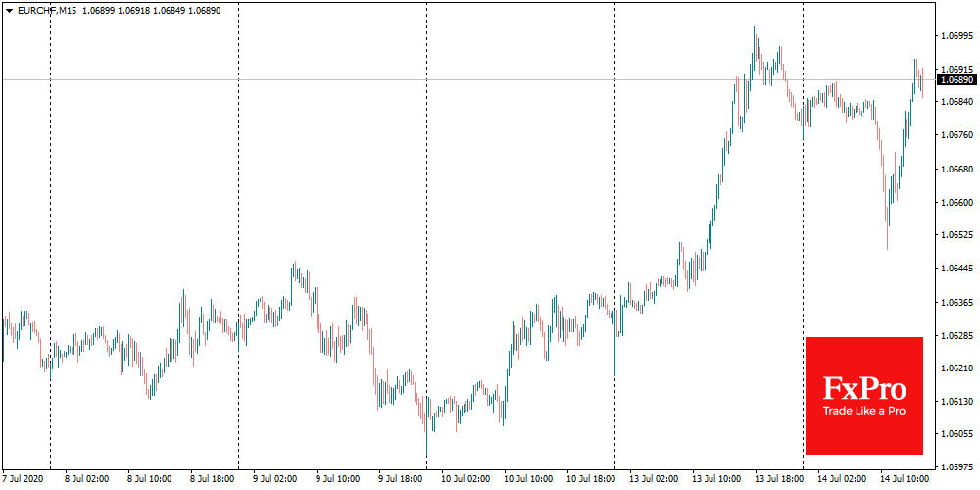Click the lowest candle wick near 9 Jul 18:00
This screenshot has height=490, width=980.
pyautogui.click(x=426, y=455)
